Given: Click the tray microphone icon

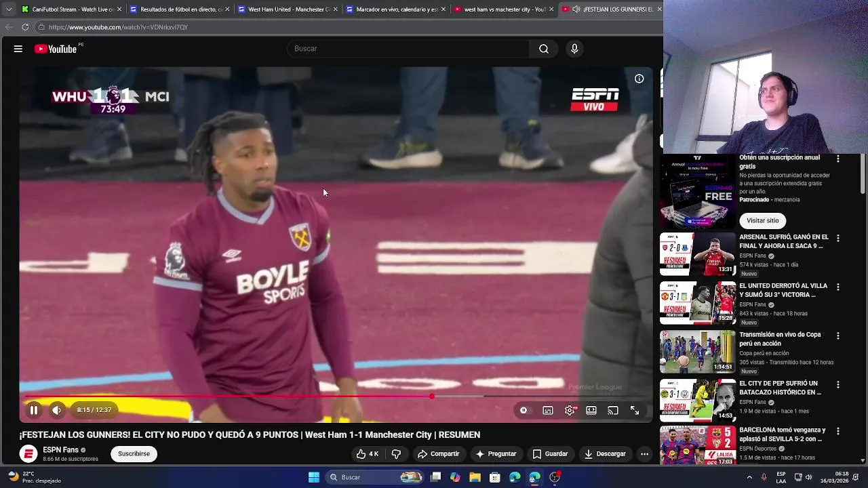Looking at the screenshot, I should click(x=764, y=477).
